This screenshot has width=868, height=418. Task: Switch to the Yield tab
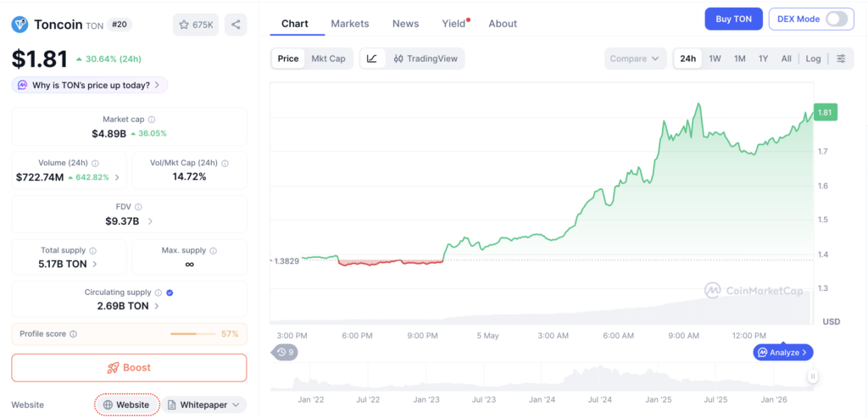455,24
